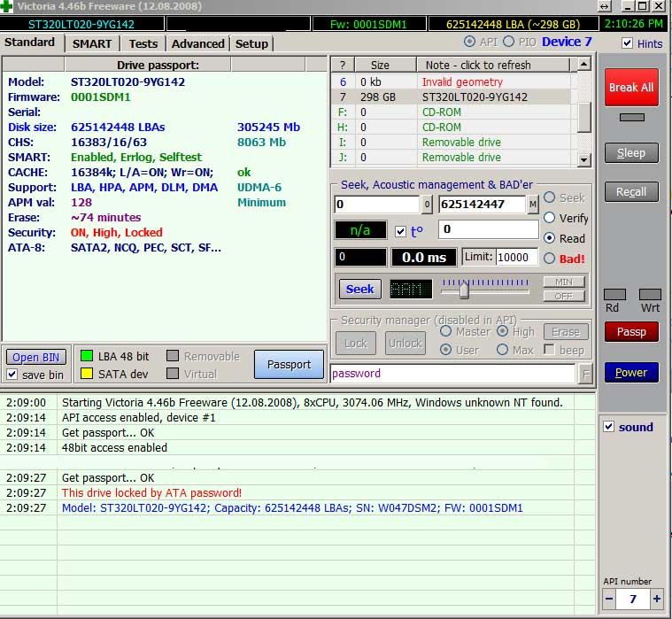Click the Rd indicator lamp
The image size is (672, 619).
[614, 294]
